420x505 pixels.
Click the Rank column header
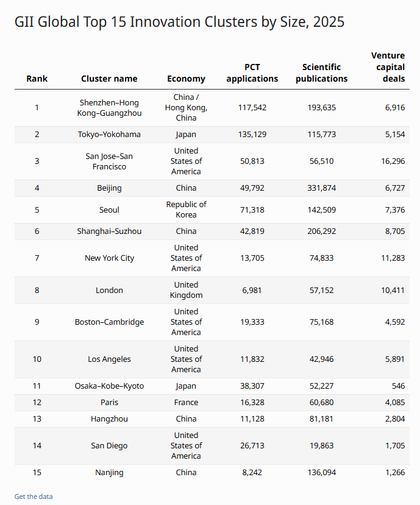pos(37,79)
